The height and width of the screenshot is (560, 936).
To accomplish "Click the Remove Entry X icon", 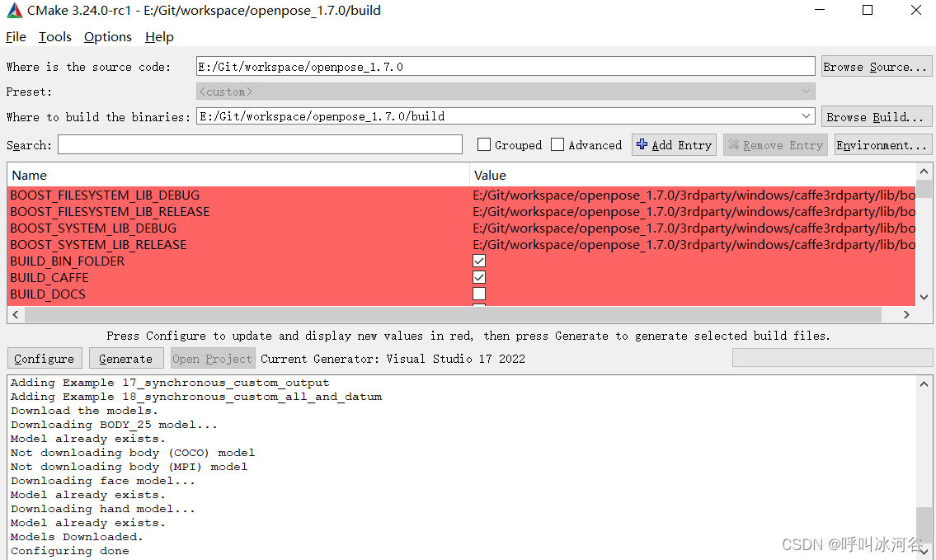I will pos(735,144).
